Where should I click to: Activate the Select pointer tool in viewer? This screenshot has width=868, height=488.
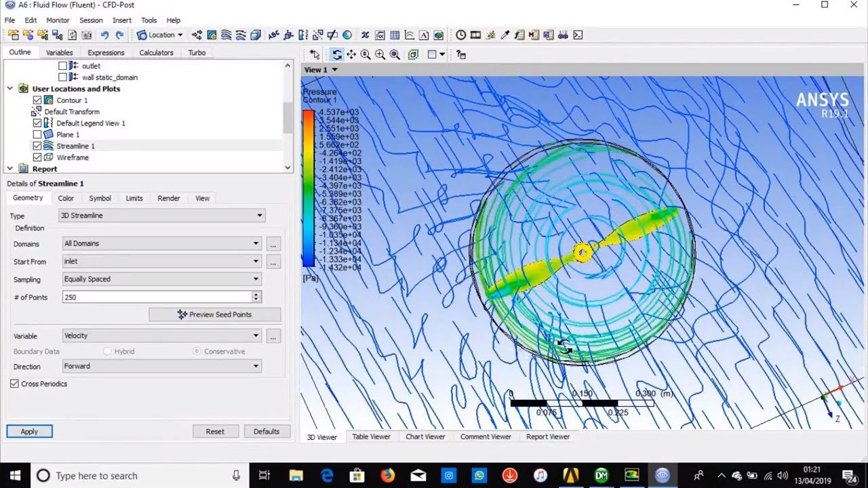click(315, 55)
